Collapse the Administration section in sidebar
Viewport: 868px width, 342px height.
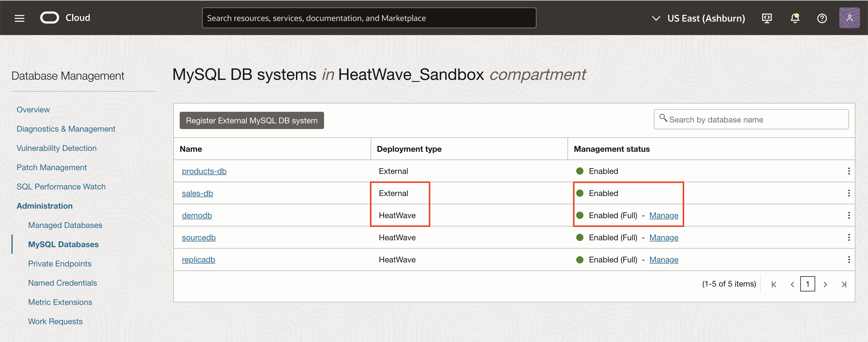(x=44, y=206)
